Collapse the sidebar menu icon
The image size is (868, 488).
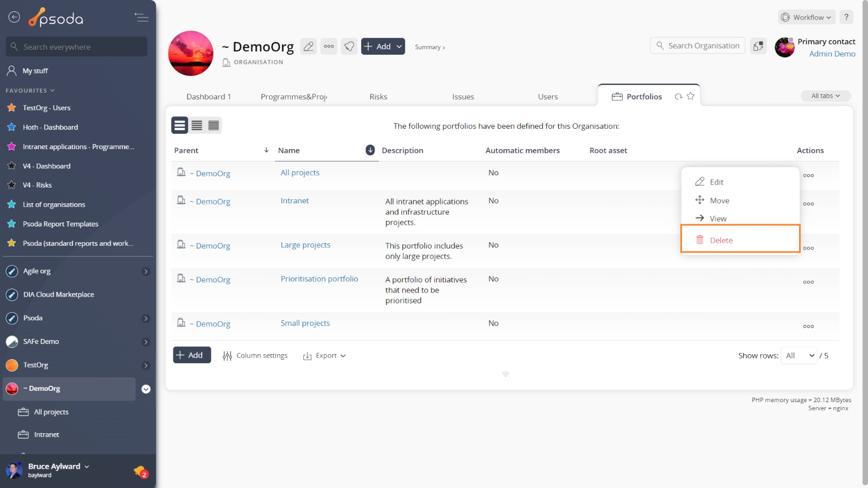tap(141, 18)
